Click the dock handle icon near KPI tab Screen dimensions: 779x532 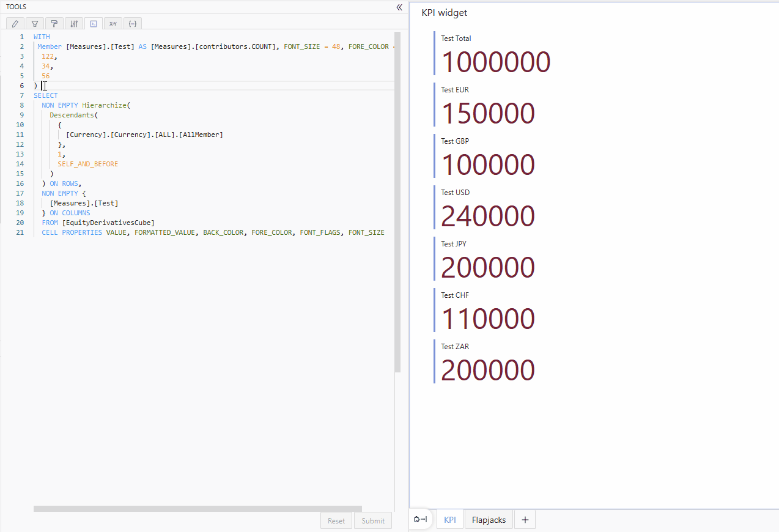tap(420, 518)
